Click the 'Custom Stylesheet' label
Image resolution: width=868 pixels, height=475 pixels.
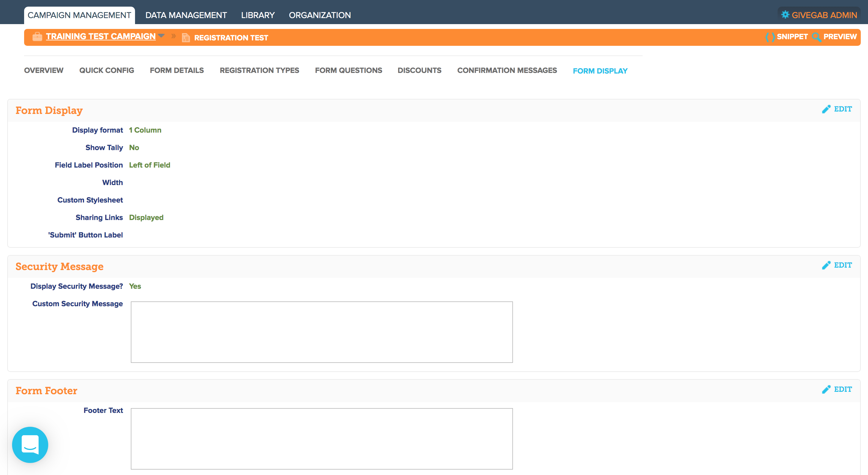(x=90, y=200)
